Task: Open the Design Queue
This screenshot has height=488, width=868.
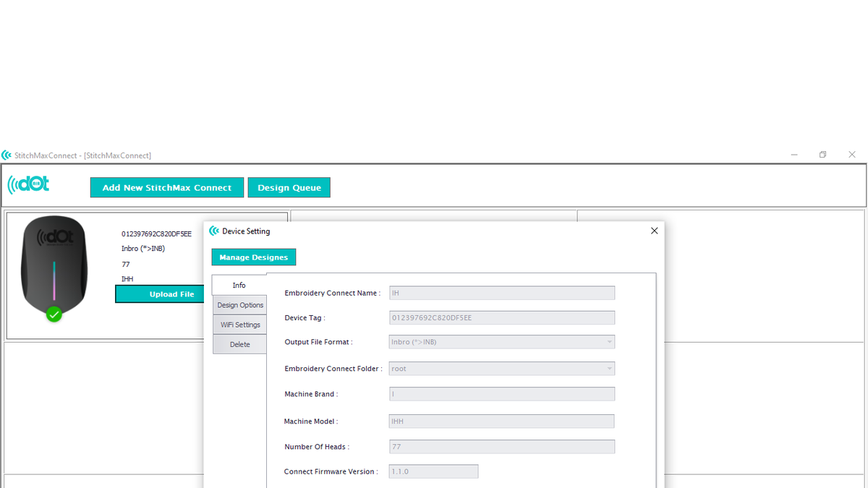Action: coord(289,187)
